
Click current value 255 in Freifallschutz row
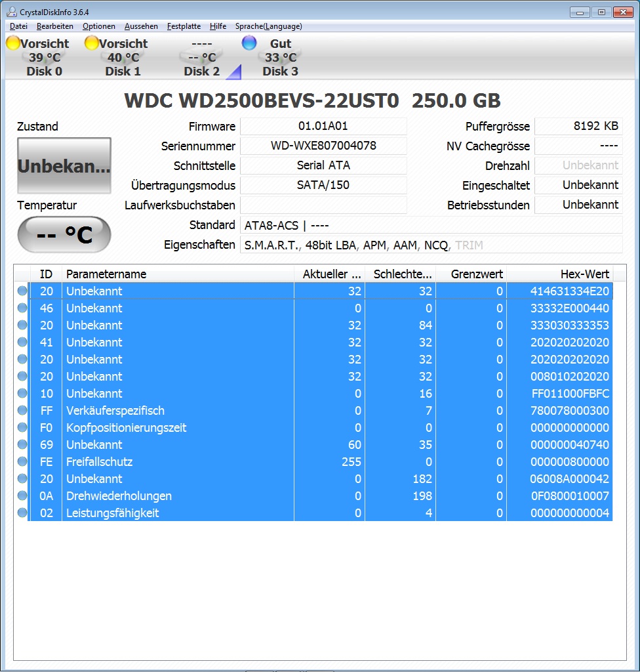point(351,461)
